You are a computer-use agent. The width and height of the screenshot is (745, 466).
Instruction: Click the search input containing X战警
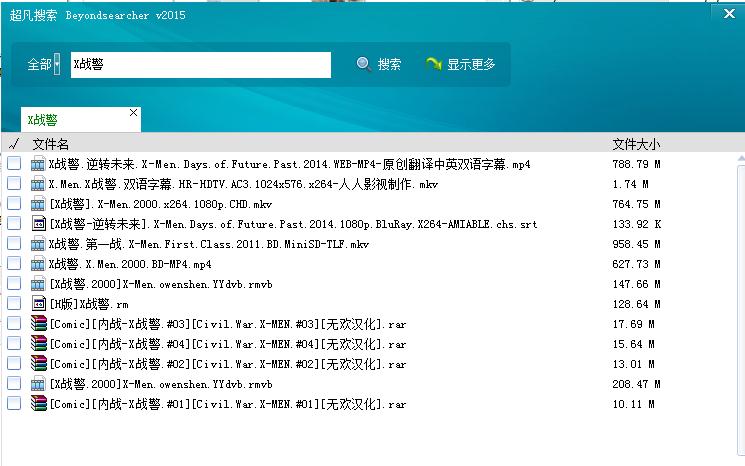[x=201, y=65]
